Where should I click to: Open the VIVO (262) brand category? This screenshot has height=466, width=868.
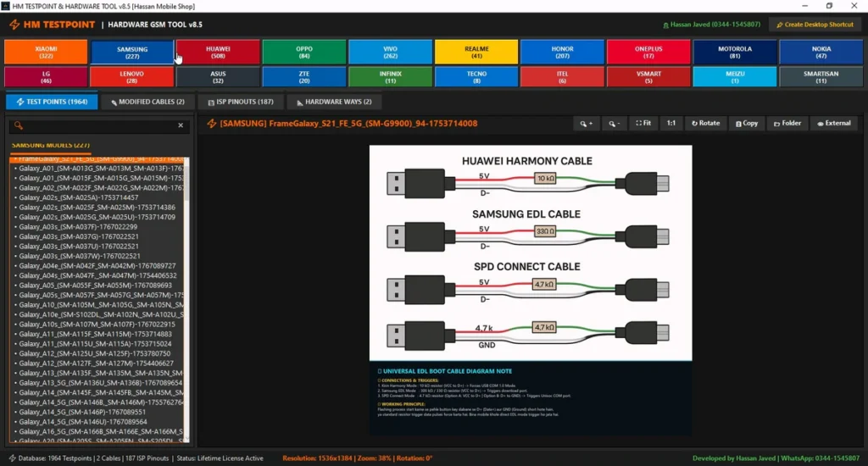click(x=390, y=52)
